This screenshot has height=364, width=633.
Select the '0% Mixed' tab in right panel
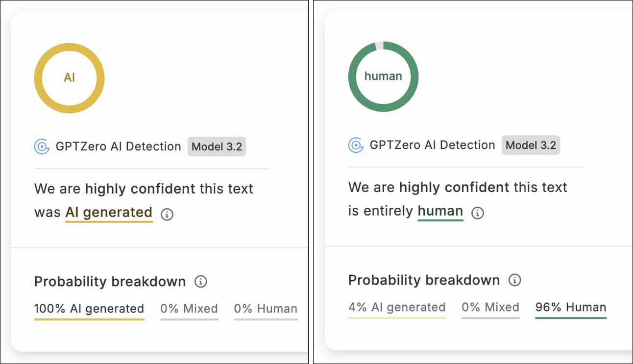490,309
